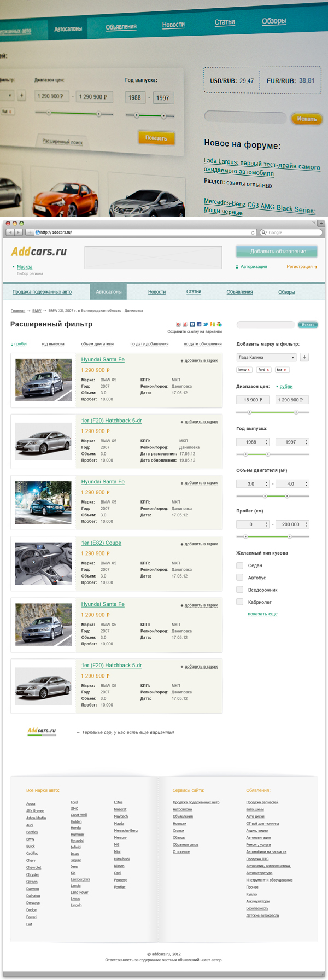Click the VK share icon
328x980 pixels.
[x=192, y=324]
